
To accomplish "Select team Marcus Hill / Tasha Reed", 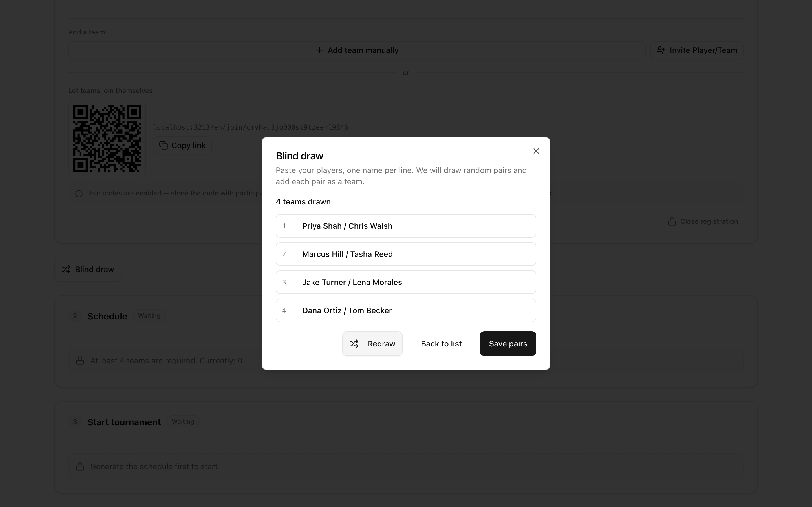I will [406, 254].
